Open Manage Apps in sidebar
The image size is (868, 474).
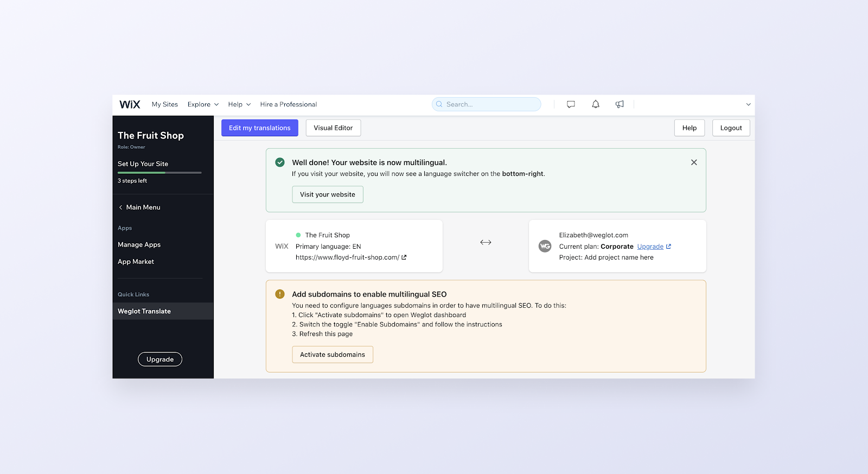[139, 245]
